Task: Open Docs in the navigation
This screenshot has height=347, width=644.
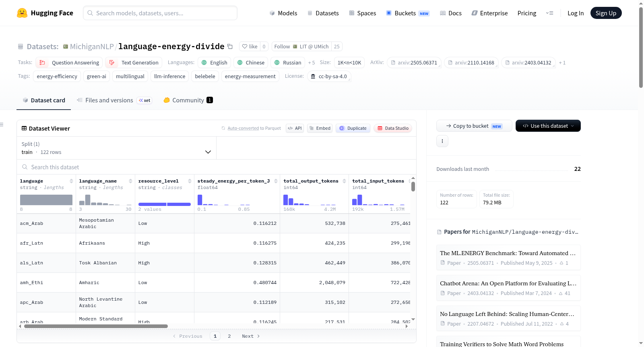Action: pos(451,13)
